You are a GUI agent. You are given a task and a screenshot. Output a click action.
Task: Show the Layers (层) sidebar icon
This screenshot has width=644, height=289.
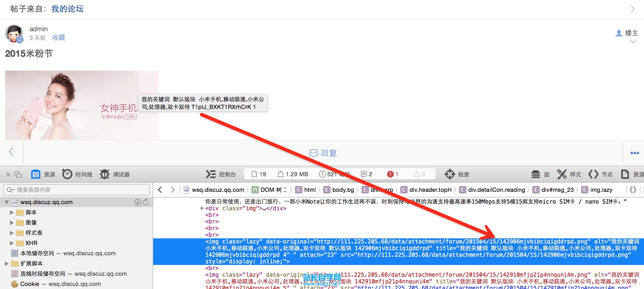point(535,174)
